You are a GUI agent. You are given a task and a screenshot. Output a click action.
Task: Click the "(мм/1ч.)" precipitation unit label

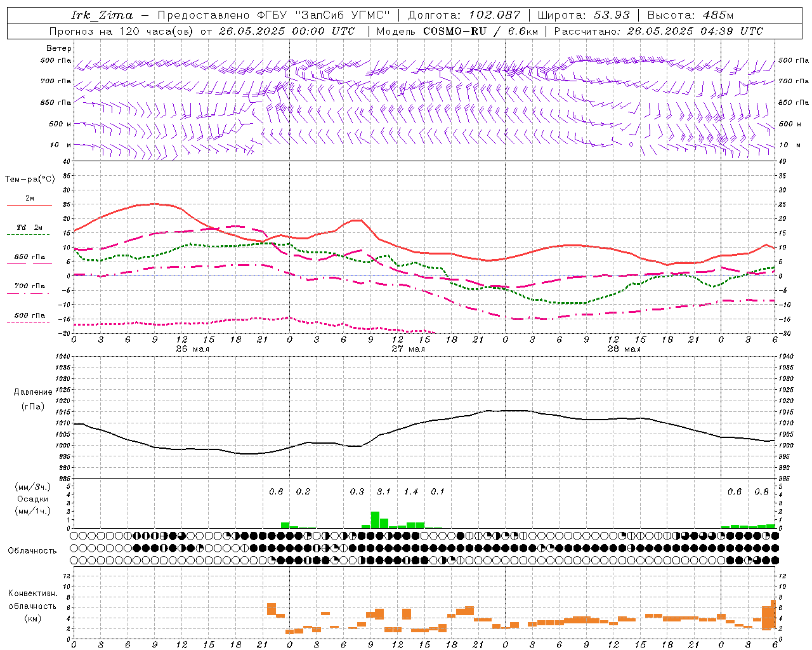tap(33, 511)
